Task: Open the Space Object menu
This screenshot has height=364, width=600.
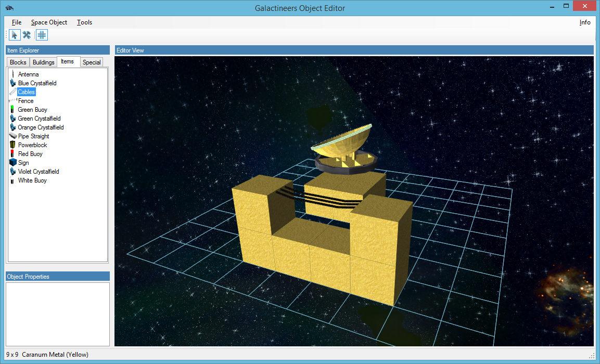Action: point(49,22)
